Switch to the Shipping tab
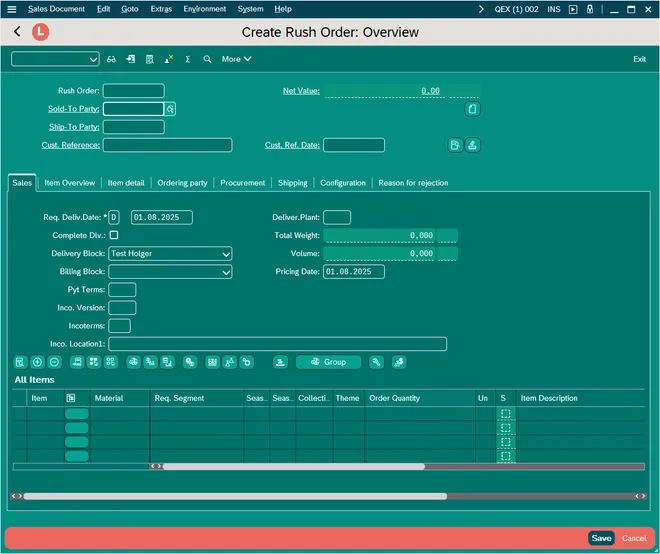 coord(293,183)
